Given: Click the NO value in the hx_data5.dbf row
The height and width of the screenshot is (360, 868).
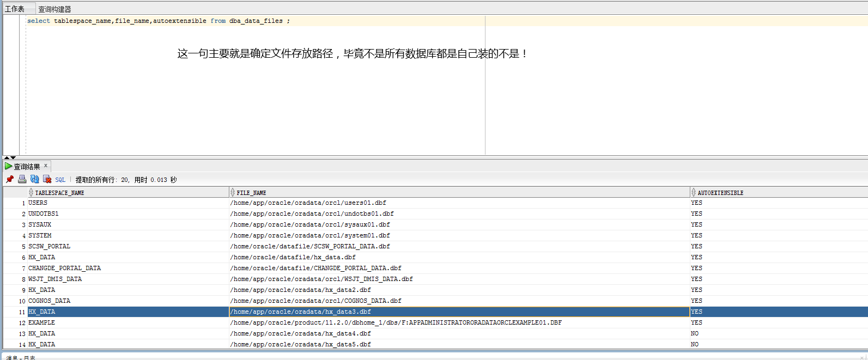Looking at the screenshot, I should pos(695,344).
